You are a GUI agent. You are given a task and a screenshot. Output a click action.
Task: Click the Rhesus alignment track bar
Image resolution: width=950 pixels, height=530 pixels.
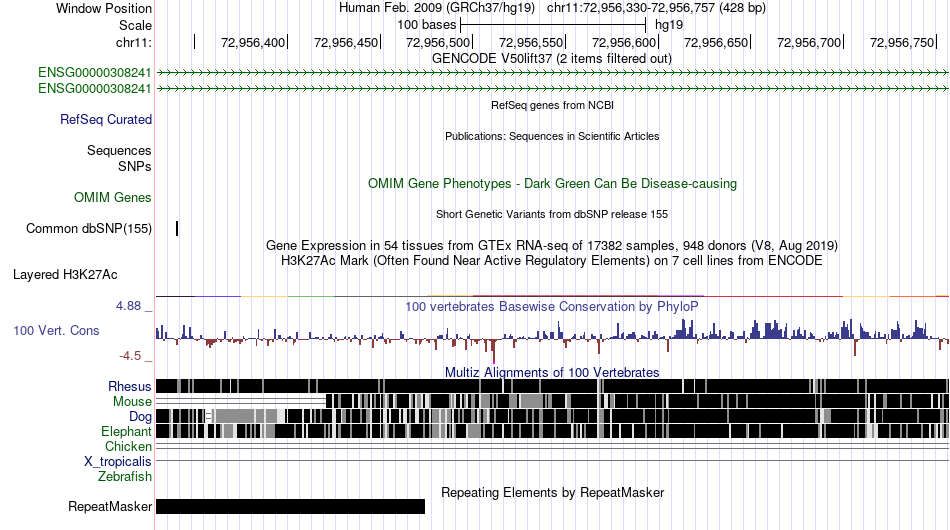[x=553, y=386]
